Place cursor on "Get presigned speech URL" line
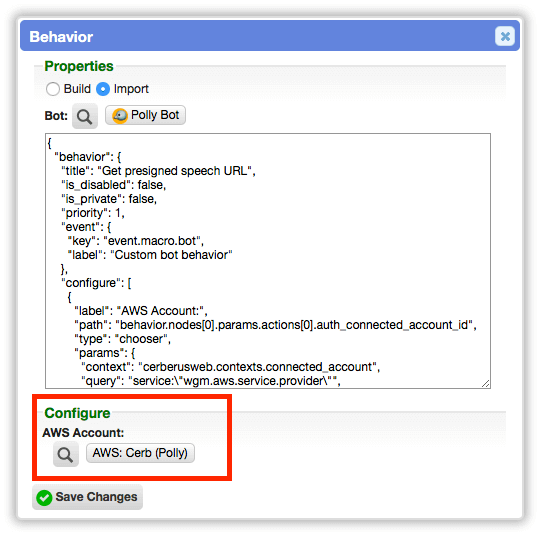The height and width of the screenshot is (542, 544). 158,171
